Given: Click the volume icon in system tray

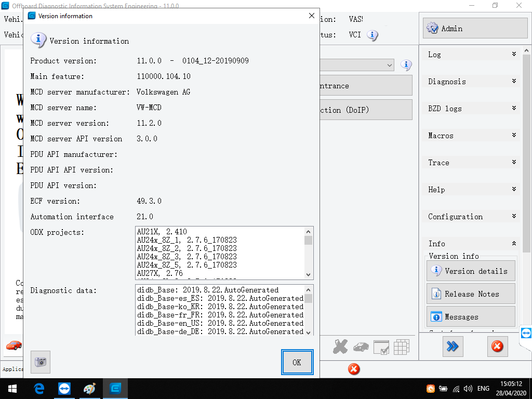Looking at the screenshot, I should click(x=468, y=389).
